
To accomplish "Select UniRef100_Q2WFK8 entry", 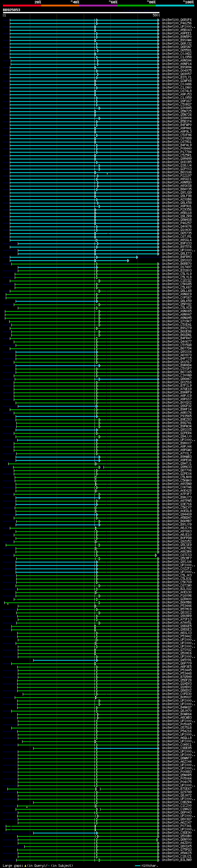I will pyautogui.click(x=176, y=81).
